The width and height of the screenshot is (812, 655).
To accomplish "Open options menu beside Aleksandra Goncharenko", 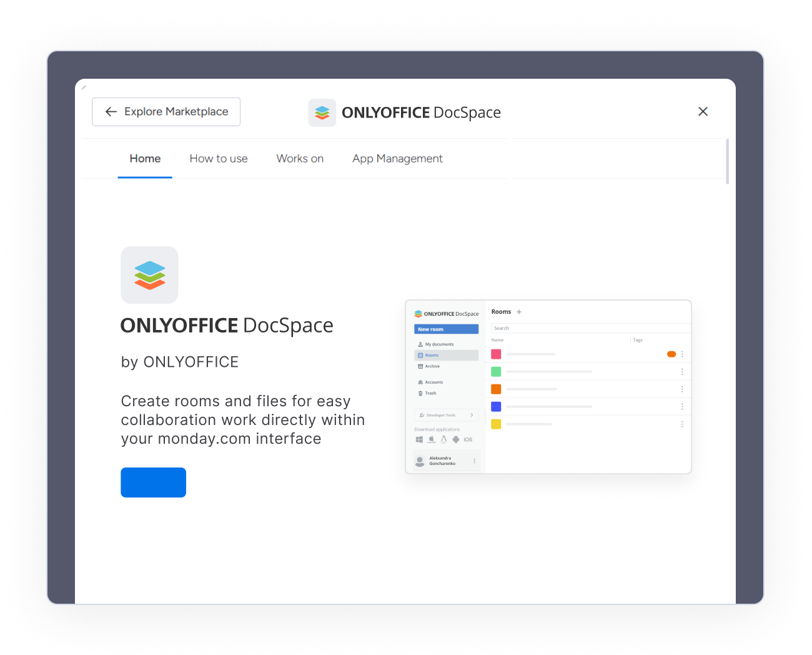I will [x=475, y=461].
